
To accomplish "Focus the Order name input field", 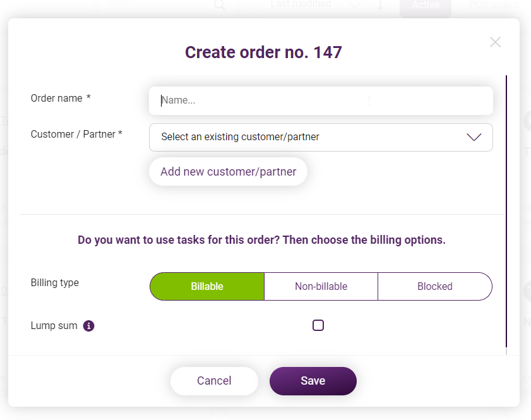I will 321,100.
